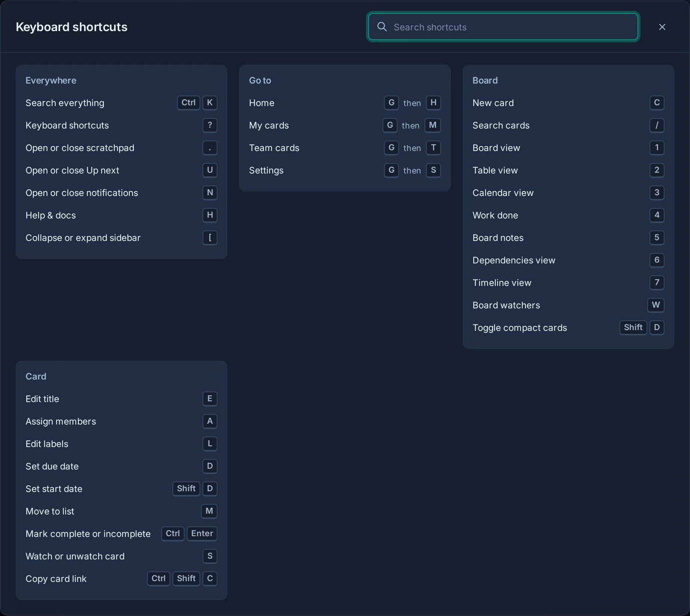Click the 'Board watchers' shortcut label
690x616 pixels.
pos(506,305)
